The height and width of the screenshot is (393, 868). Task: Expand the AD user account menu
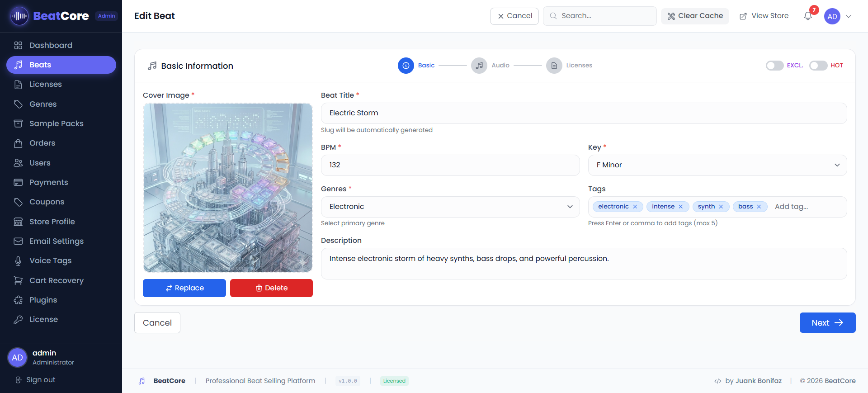848,16
